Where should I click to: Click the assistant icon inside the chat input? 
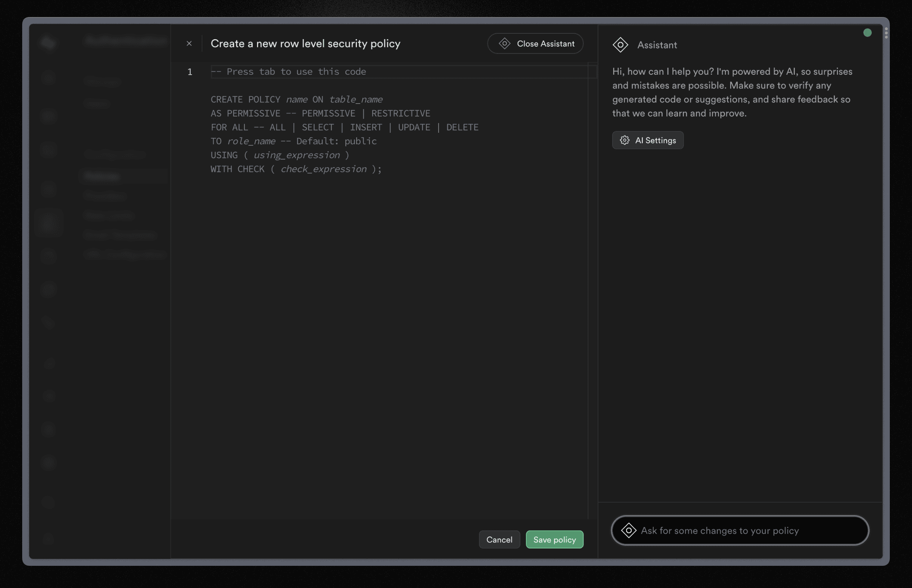point(628,530)
